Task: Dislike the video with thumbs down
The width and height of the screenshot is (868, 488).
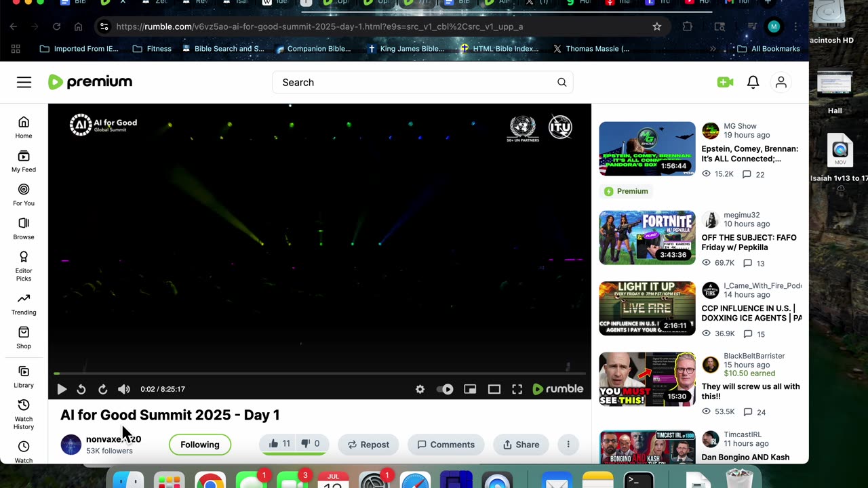Action: tap(311, 444)
